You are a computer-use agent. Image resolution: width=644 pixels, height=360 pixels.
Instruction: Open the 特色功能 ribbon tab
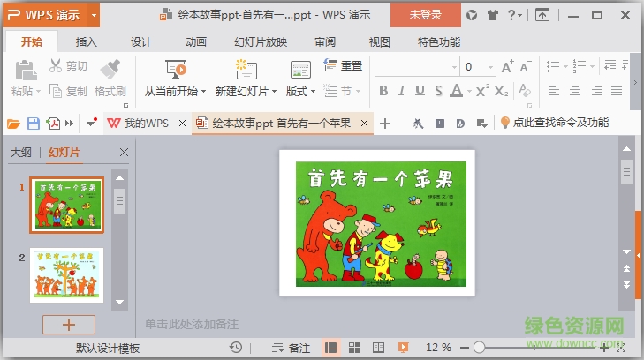[x=439, y=41]
